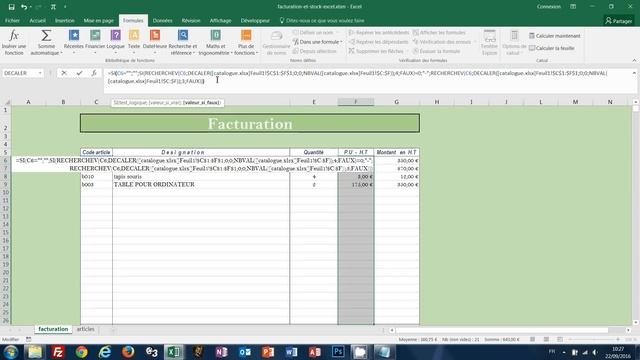Open Photoshop from the taskbar
This screenshot has width=640, height=360.
click(338, 352)
